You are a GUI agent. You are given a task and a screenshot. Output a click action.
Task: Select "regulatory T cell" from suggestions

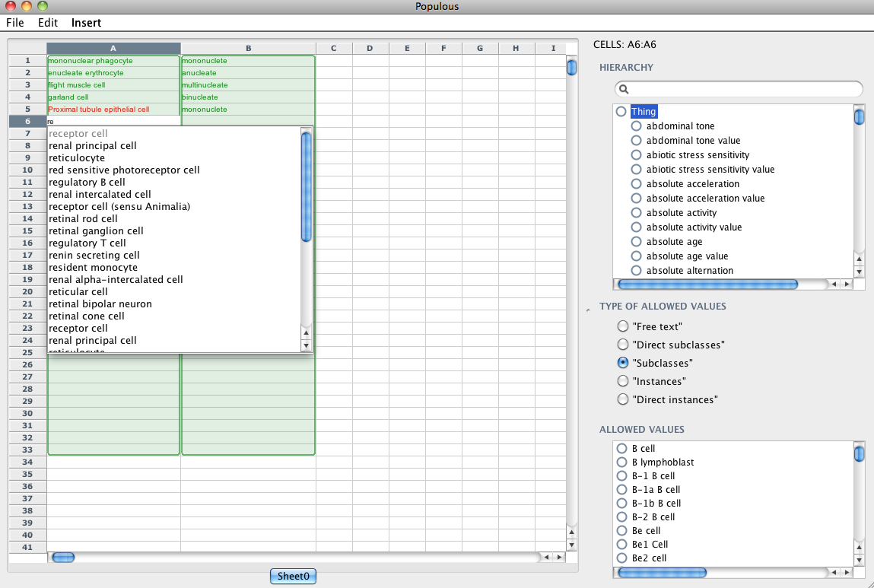87,243
